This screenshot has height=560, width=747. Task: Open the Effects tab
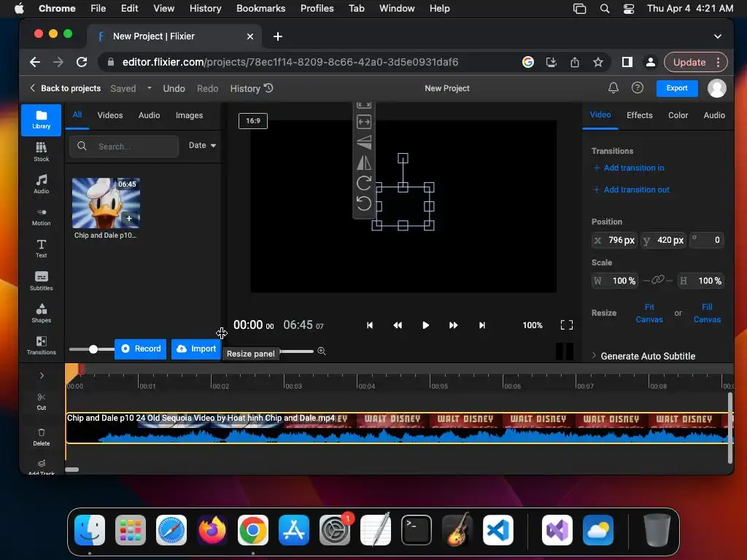pos(639,115)
